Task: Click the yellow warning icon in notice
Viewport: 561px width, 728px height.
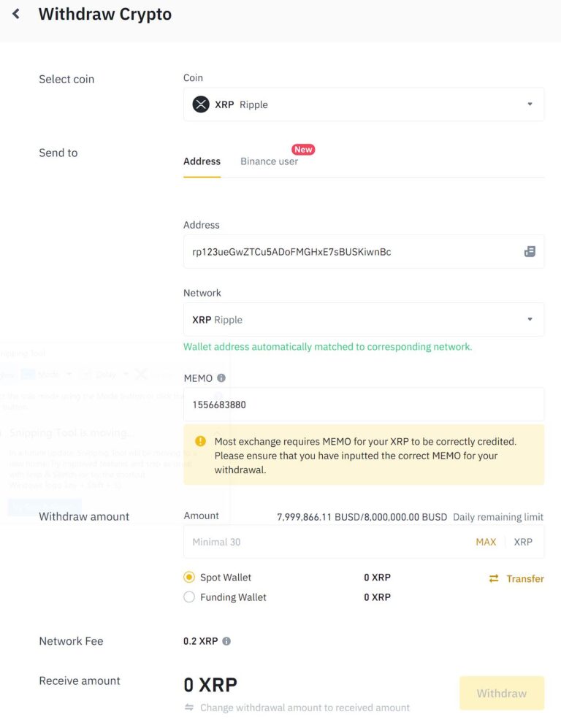Action: [200, 441]
